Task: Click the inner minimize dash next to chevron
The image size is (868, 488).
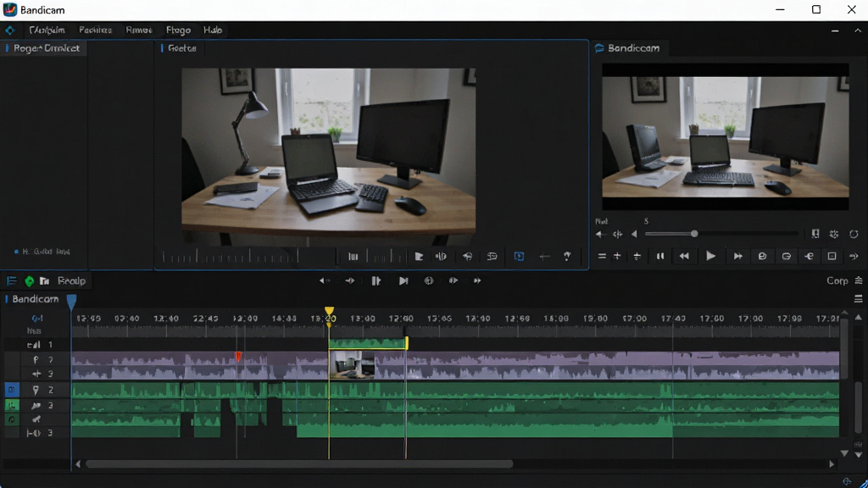Action: (835, 31)
